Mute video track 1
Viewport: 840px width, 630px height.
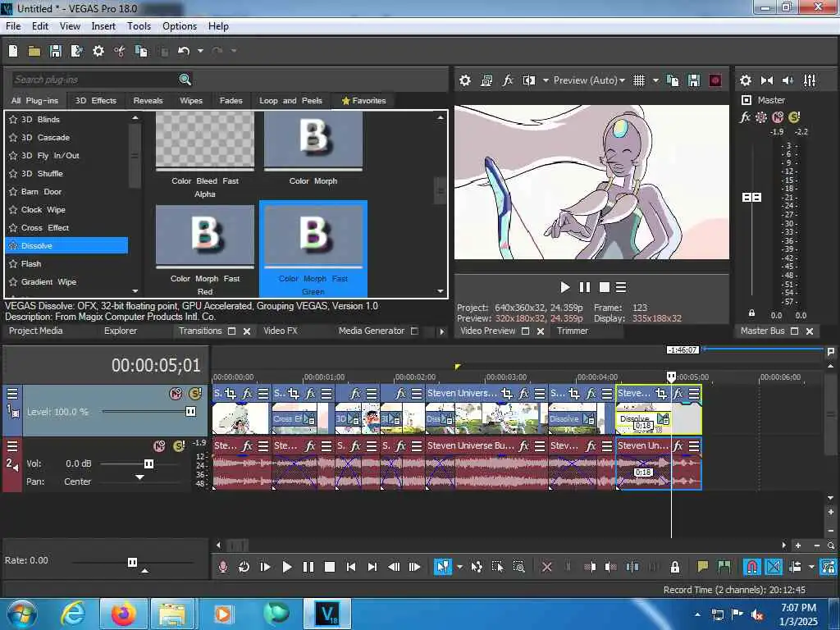[x=176, y=394]
